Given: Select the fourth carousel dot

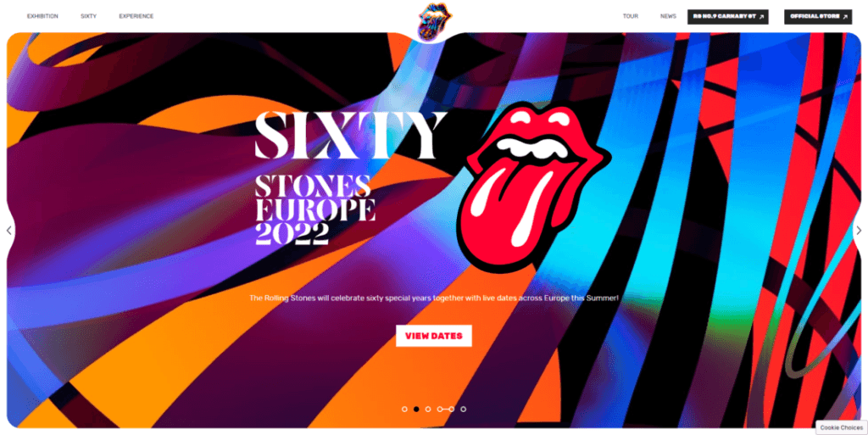Looking at the screenshot, I should coord(440,409).
